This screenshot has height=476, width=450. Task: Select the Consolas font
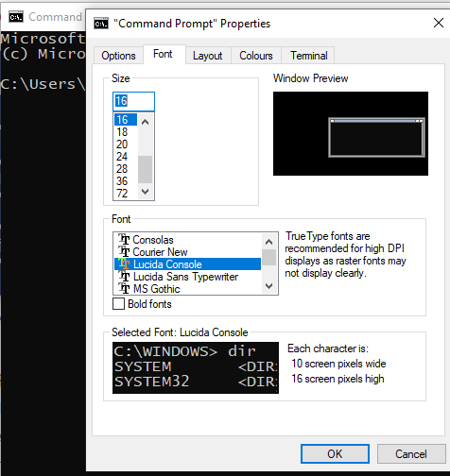pyautogui.click(x=187, y=240)
